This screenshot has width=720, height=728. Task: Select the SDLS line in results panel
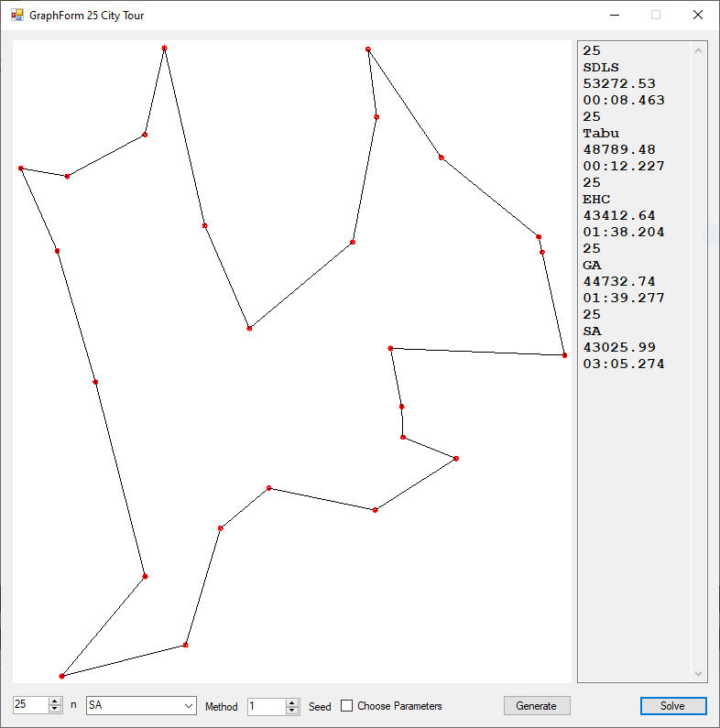pos(601,68)
